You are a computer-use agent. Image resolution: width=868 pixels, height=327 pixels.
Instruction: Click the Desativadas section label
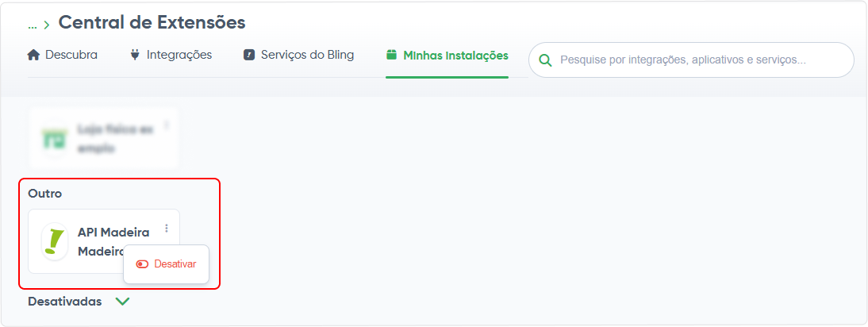(x=65, y=302)
